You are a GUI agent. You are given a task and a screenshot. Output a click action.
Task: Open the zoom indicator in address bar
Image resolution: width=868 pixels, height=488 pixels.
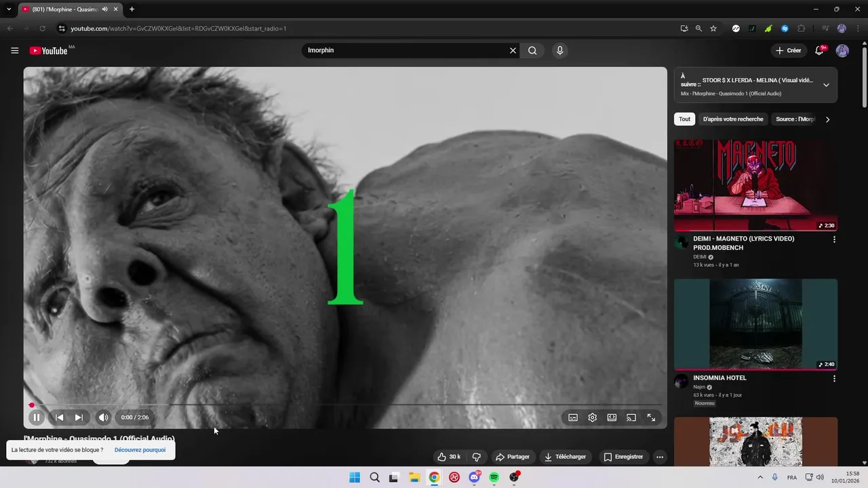698,28
